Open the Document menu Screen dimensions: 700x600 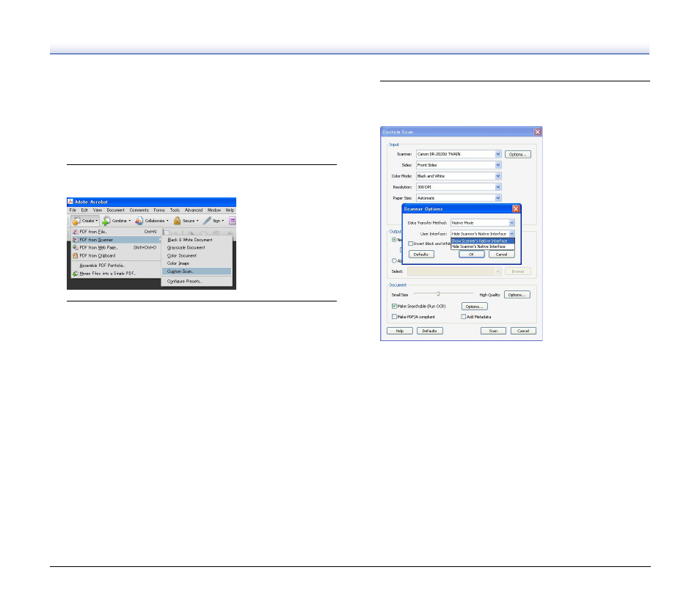pos(116,211)
